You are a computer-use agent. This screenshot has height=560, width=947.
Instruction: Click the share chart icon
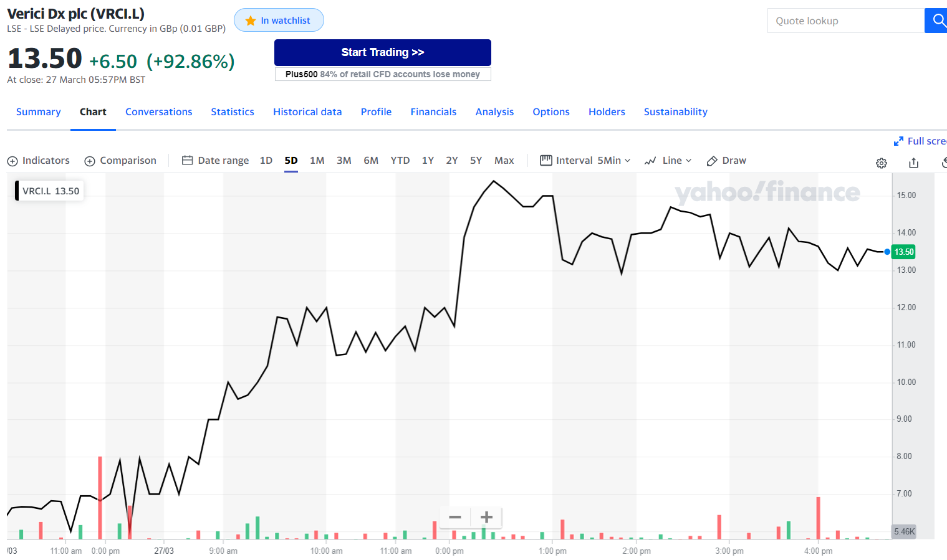coord(913,163)
